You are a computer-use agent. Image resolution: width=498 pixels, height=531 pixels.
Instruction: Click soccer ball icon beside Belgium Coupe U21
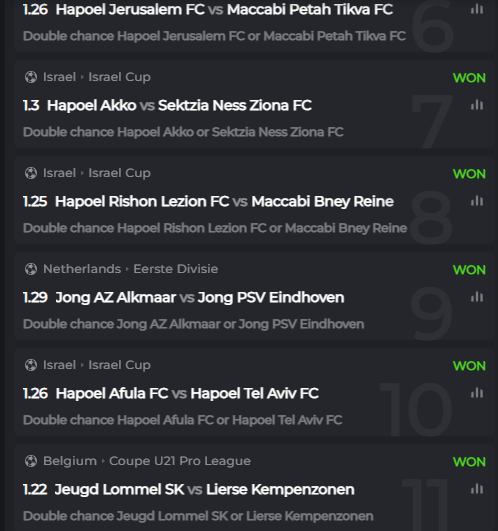coord(31,461)
